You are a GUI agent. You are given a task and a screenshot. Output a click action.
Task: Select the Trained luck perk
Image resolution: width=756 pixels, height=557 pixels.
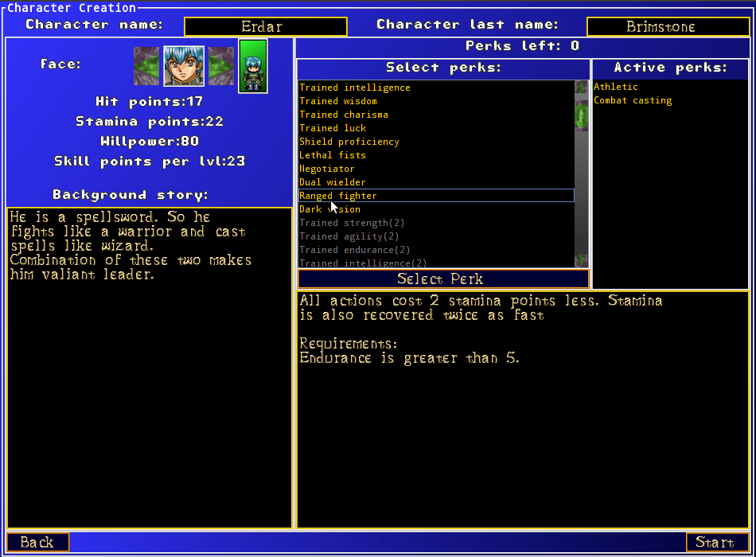tap(436, 128)
